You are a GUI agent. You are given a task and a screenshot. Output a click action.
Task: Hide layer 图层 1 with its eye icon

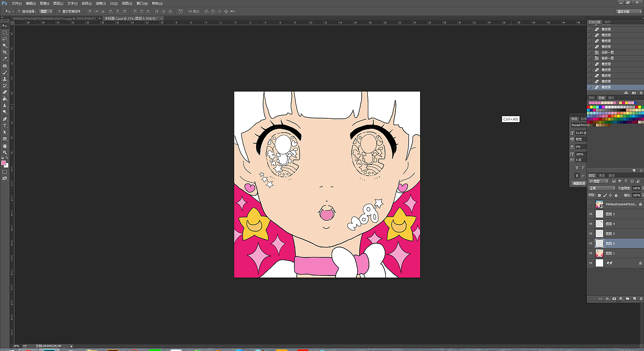pos(591,253)
